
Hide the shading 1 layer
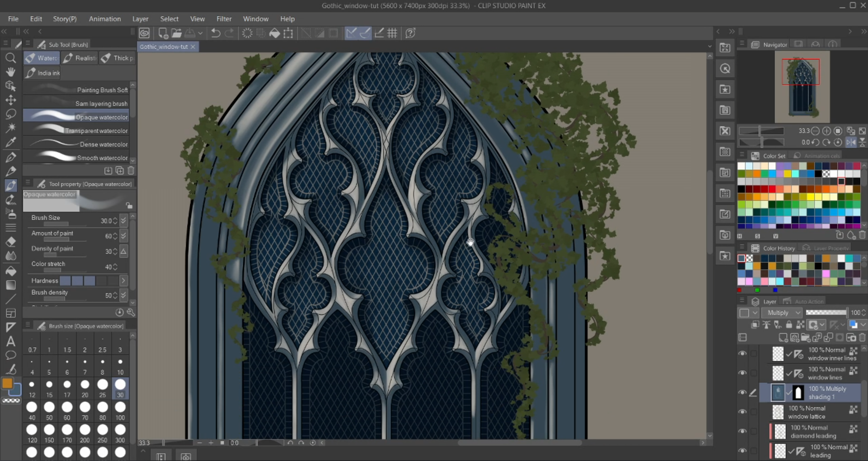pyautogui.click(x=742, y=392)
